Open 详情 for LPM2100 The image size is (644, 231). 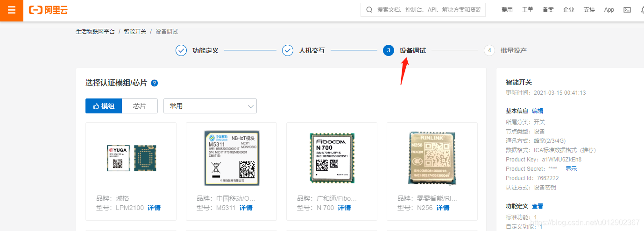coord(154,208)
